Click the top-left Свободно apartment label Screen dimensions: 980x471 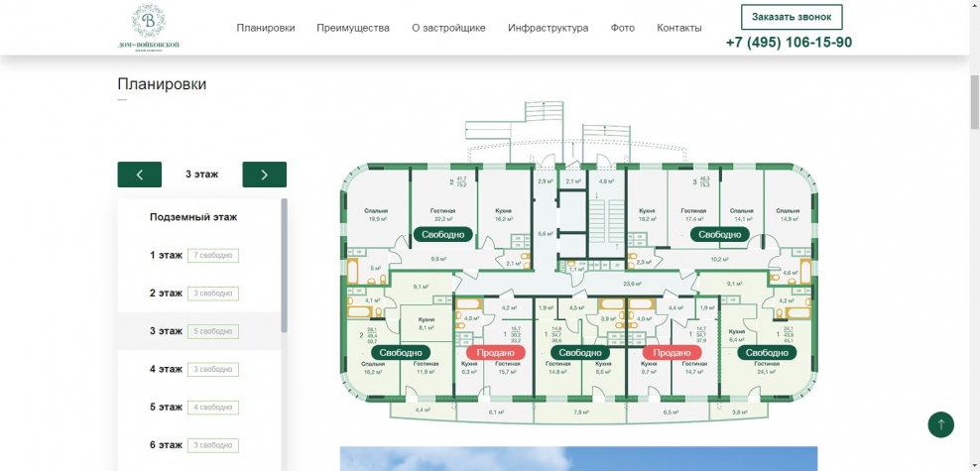[x=441, y=235]
